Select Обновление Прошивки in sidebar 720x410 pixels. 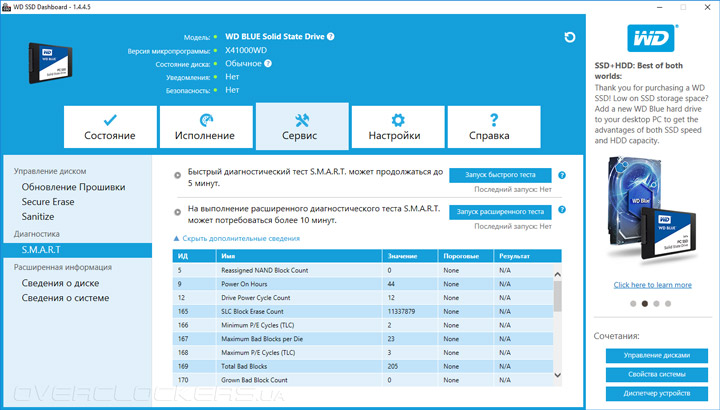pyautogui.click(x=73, y=187)
